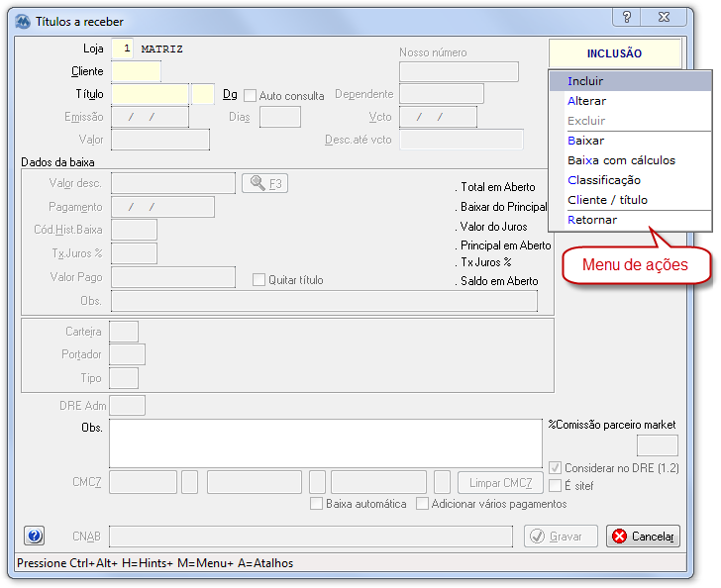Click the Valor do Juros label
The width and height of the screenshot is (721, 588).
pos(494,227)
